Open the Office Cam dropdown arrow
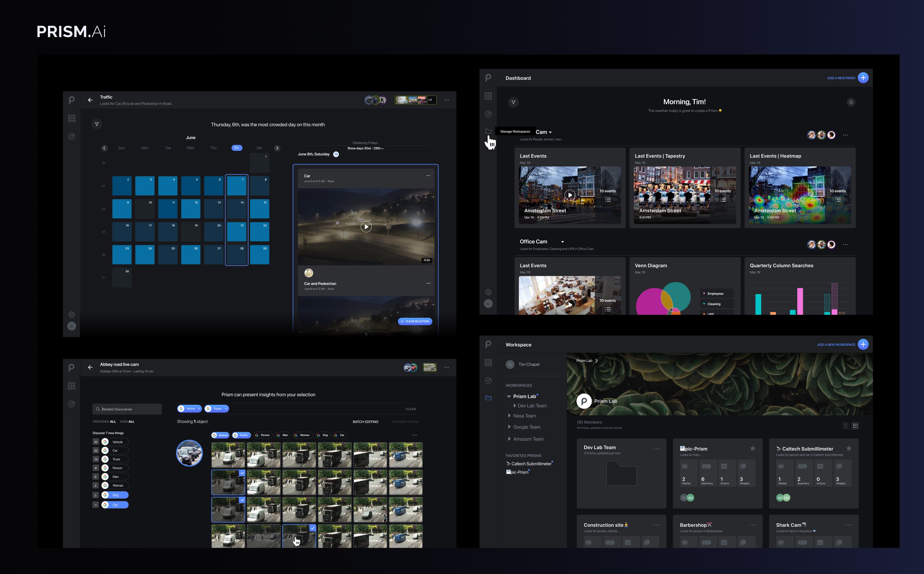 [x=563, y=242]
